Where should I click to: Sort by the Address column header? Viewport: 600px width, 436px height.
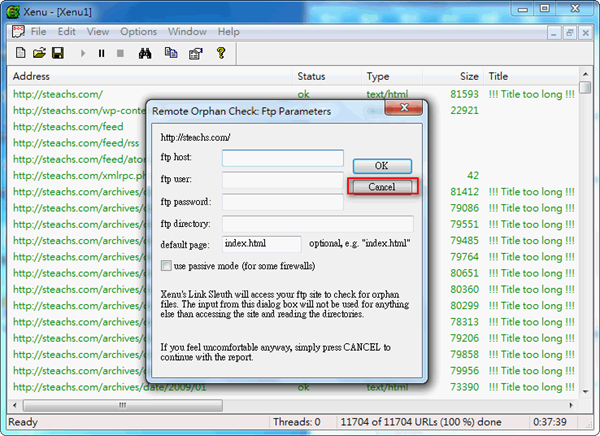pyautogui.click(x=151, y=76)
